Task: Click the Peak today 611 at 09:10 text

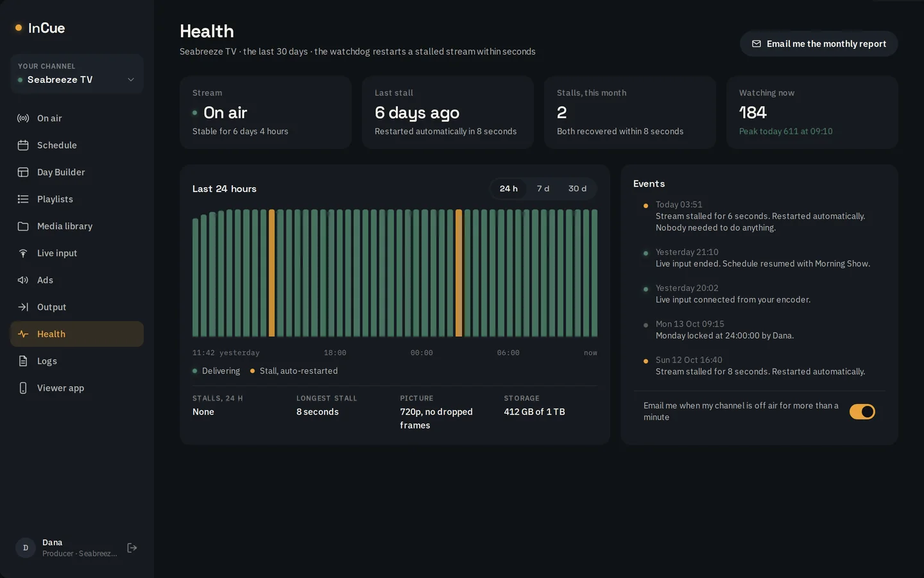Action: (786, 131)
